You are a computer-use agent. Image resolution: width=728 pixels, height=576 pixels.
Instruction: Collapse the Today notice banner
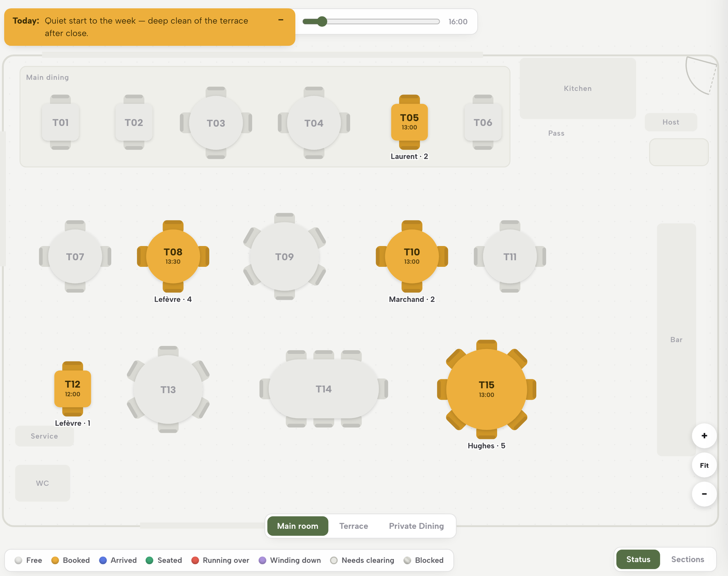[281, 20]
